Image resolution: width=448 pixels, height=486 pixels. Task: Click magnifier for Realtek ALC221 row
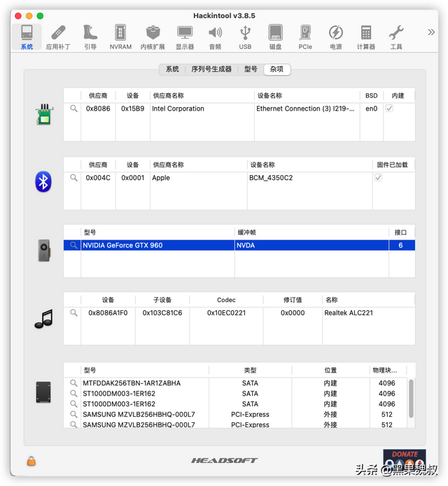pos(73,313)
